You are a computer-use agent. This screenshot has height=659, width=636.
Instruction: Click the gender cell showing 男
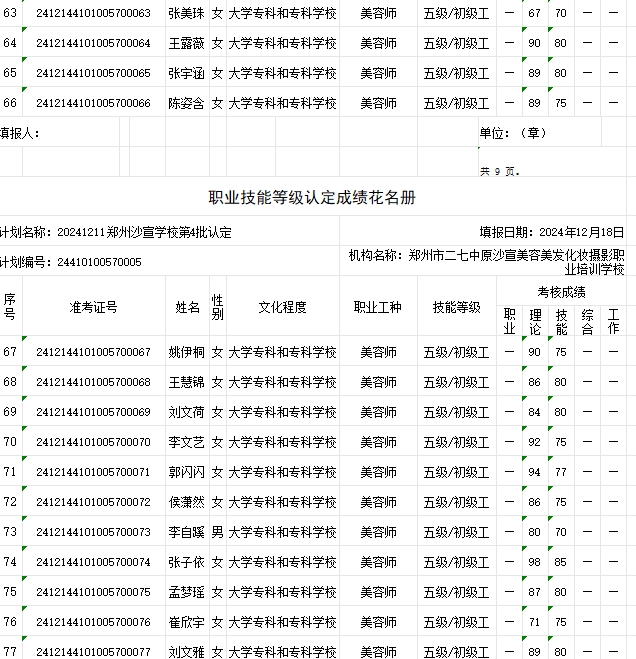(x=217, y=532)
